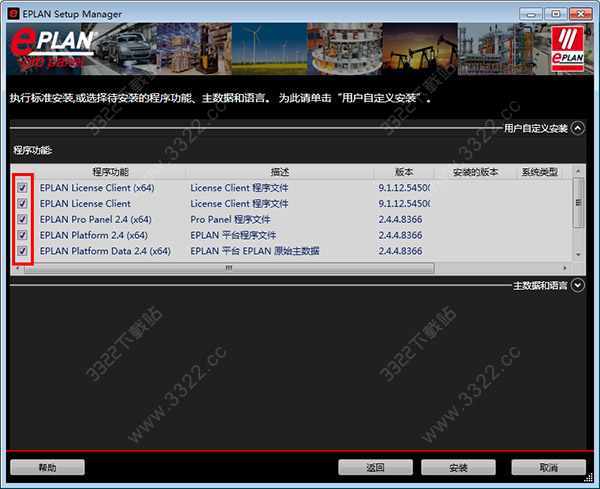Screen dimensions: 600x489
Task: Select EPLAN Platform 2.4 (x64) name
Action: click(x=94, y=235)
